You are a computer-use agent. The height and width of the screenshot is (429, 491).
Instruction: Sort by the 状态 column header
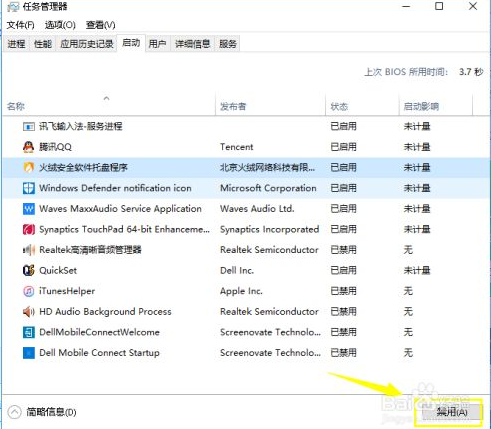[339, 107]
